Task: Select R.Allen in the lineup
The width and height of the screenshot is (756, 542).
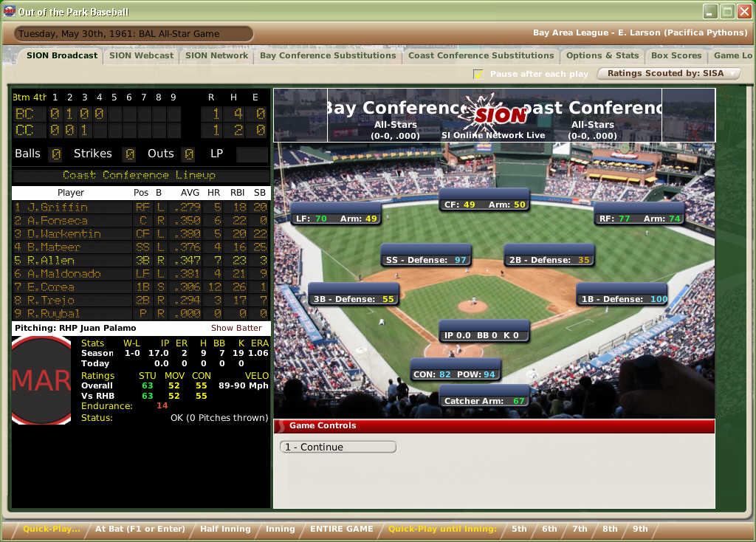Action: click(x=141, y=261)
